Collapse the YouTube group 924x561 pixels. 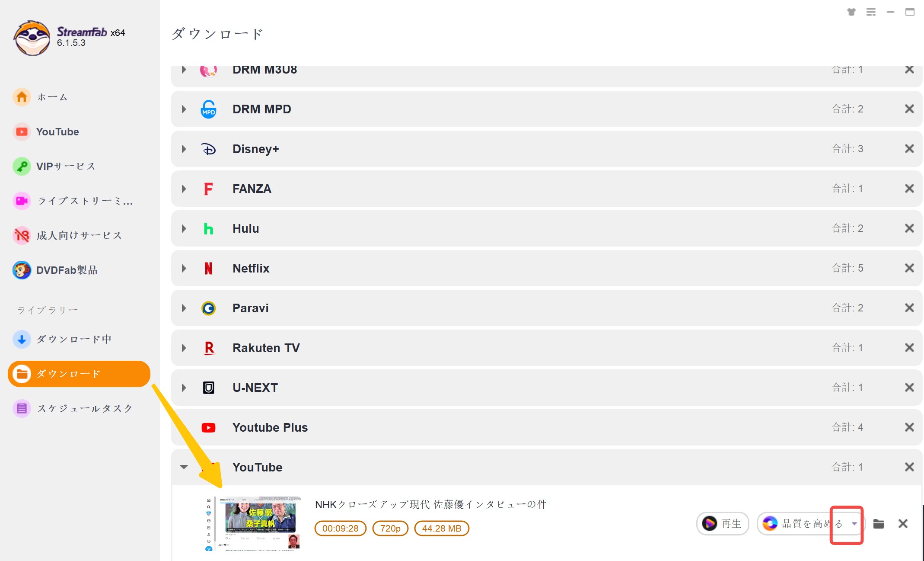[184, 467]
